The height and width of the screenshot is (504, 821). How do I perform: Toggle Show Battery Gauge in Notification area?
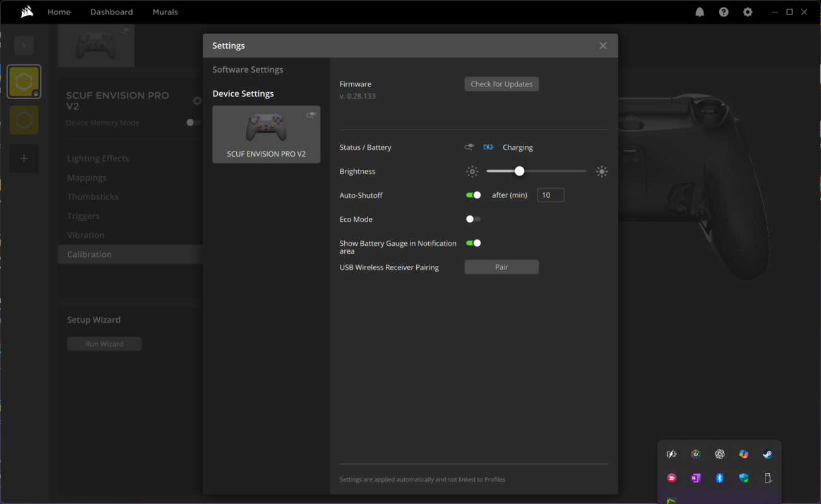(x=474, y=243)
